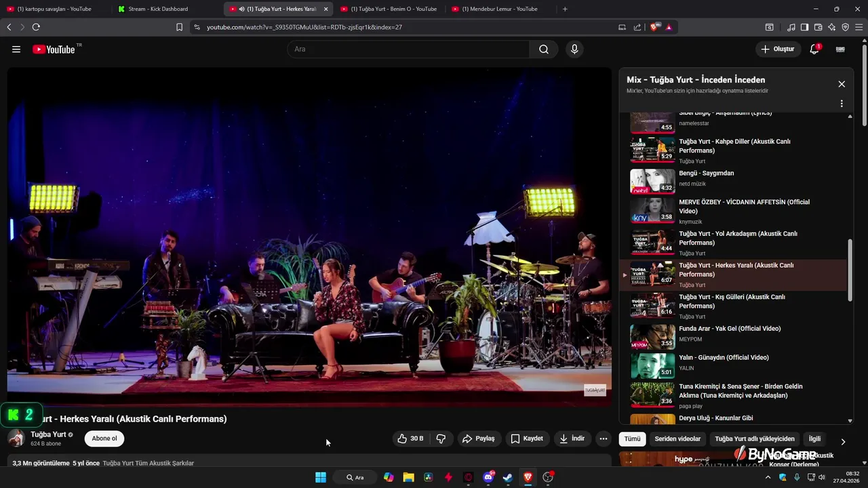The image size is (868, 488).
Task: Click the video player area
Action: pyautogui.click(x=309, y=237)
